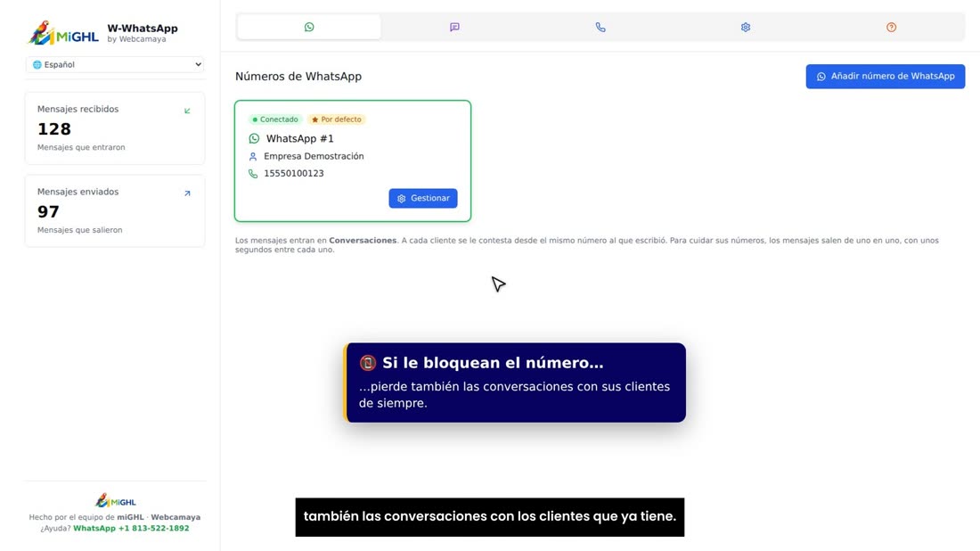980x551 pixels.
Task: Click the Números de WhatsApp heading
Action: pyautogui.click(x=298, y=77)
